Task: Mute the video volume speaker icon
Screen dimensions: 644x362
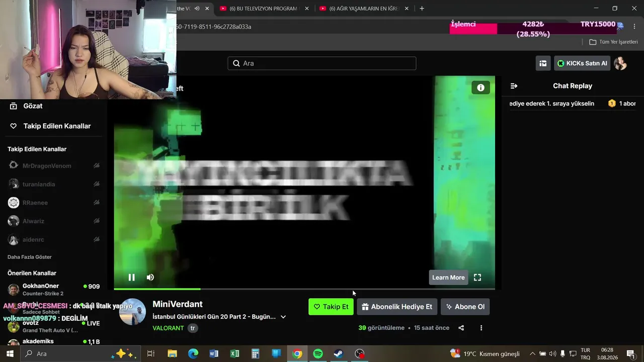Action: (150, 277)
